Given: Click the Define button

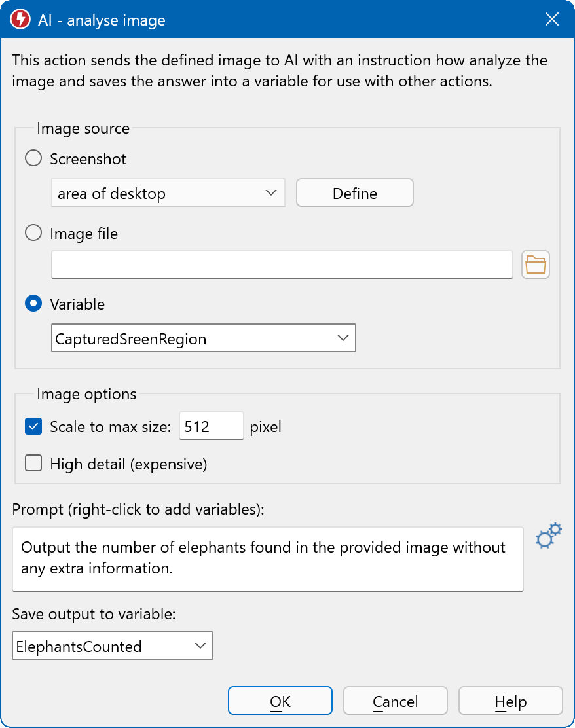Looking at the screenshot, I should 354,193.
